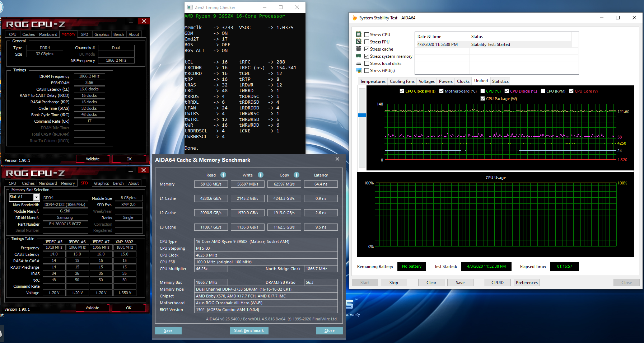Open Stability Test Preferences

pyautogui.click(x=527, y=283)
